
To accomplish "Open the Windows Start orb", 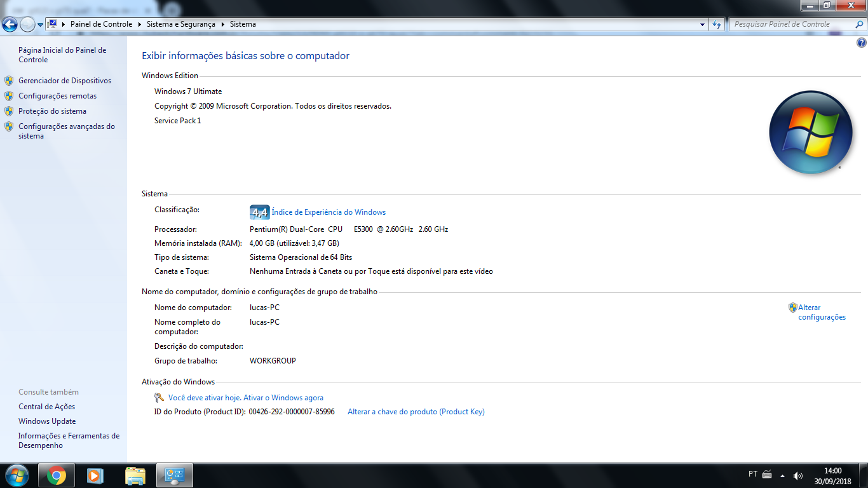I will (16, 475).
